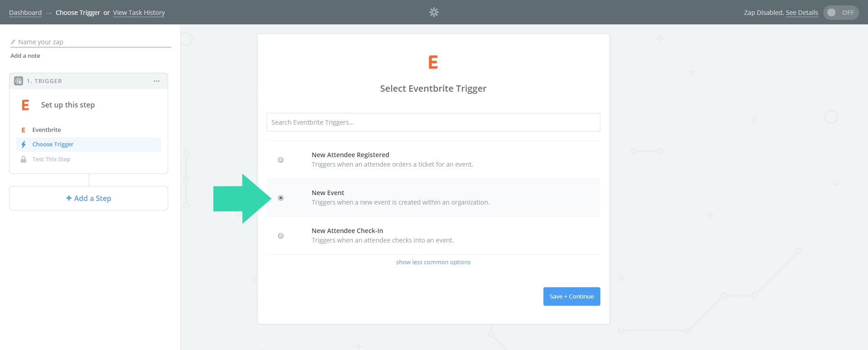This screenshot has width=868, height=350.
Task: Click the trigger step icon
Action: 19,81
